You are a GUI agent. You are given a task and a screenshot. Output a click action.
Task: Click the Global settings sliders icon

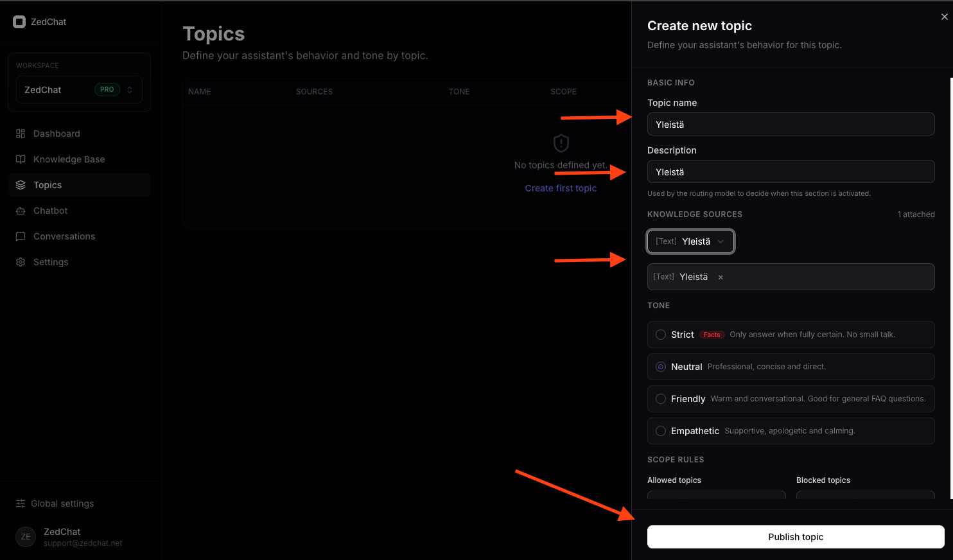(21, 503)
